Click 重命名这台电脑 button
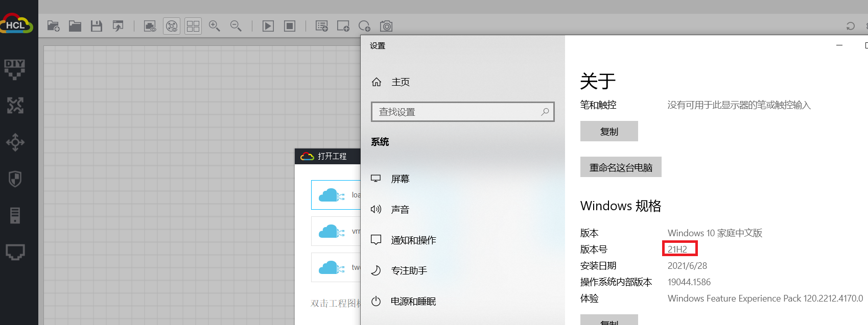Image resolution: width=868 pixels, height=325 pixels. point(621,167)
